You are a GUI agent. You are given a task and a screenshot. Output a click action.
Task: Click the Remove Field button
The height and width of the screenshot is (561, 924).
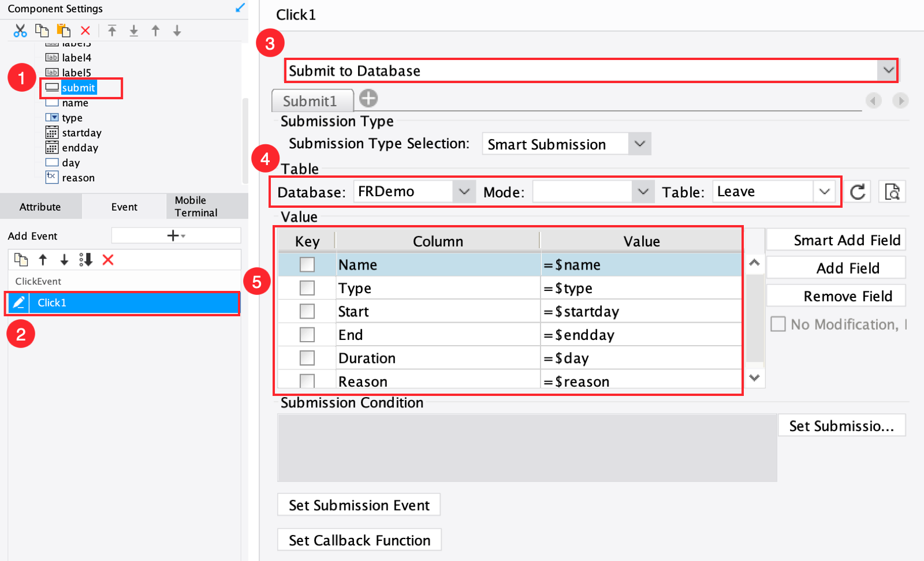pyautogui.click(x=836, y=296)
